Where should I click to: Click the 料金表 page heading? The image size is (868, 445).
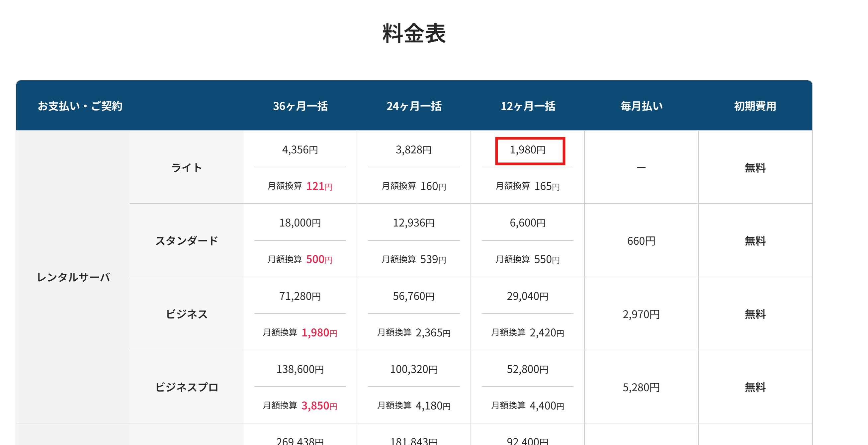[414, 33]
